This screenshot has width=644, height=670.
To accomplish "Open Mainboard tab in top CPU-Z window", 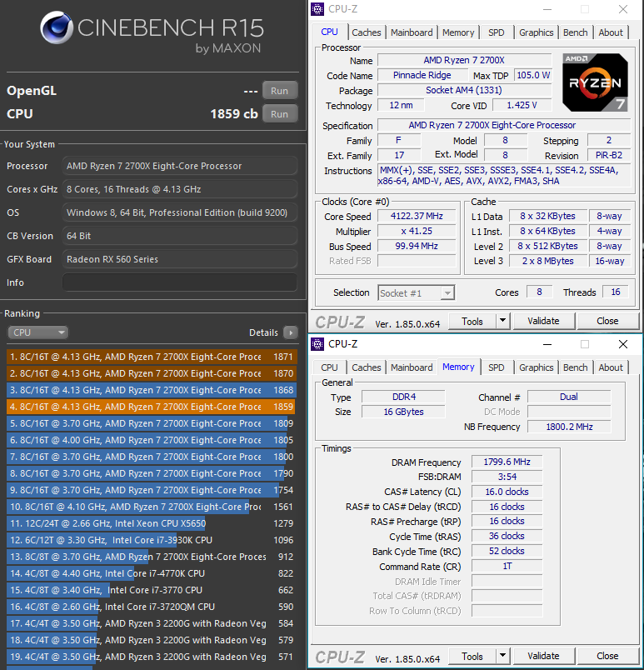I will [x=412, y=32].
